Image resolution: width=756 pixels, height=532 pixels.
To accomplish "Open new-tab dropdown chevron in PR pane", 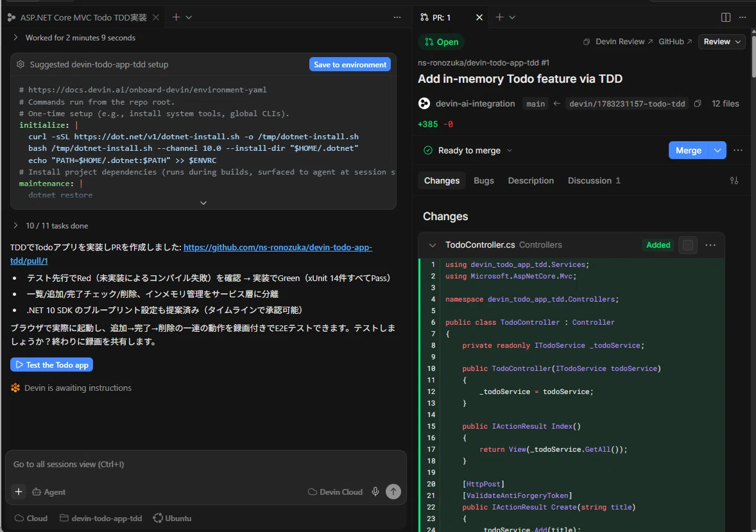I will (x=512, y=17).
